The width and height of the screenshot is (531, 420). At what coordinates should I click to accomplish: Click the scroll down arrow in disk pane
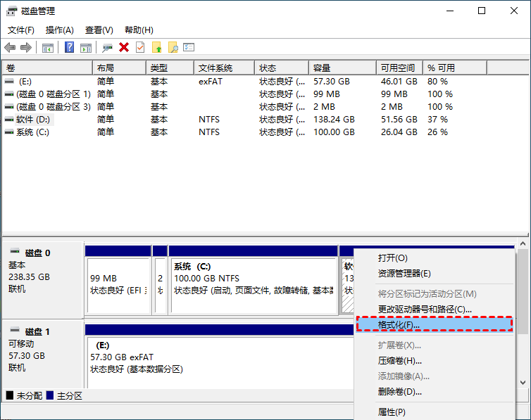coord(523,382)
